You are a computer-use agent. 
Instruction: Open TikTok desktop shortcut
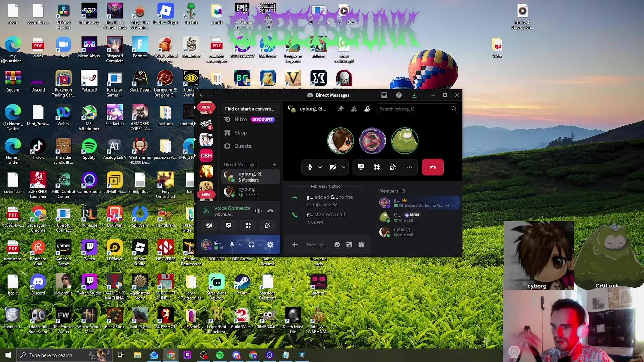click(38, 150)
